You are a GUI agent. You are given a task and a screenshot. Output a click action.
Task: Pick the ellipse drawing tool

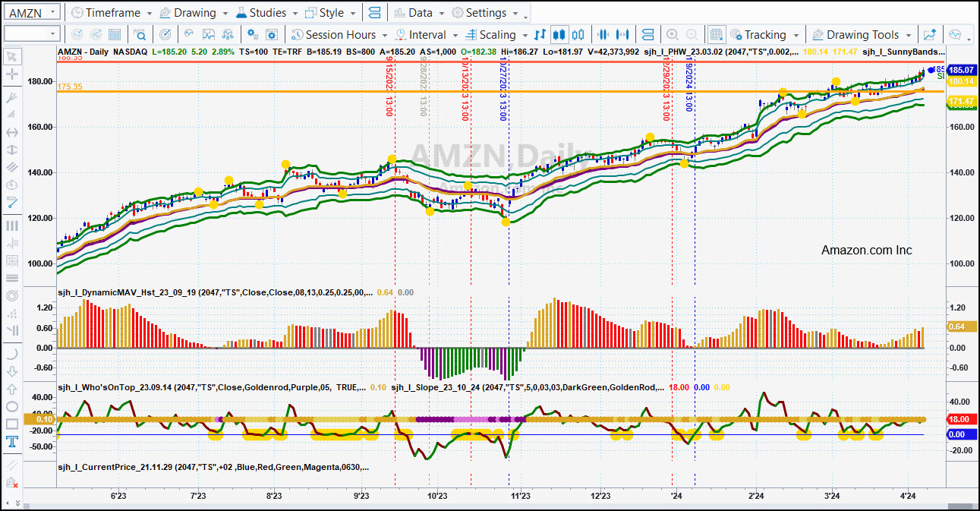point(11,406)
